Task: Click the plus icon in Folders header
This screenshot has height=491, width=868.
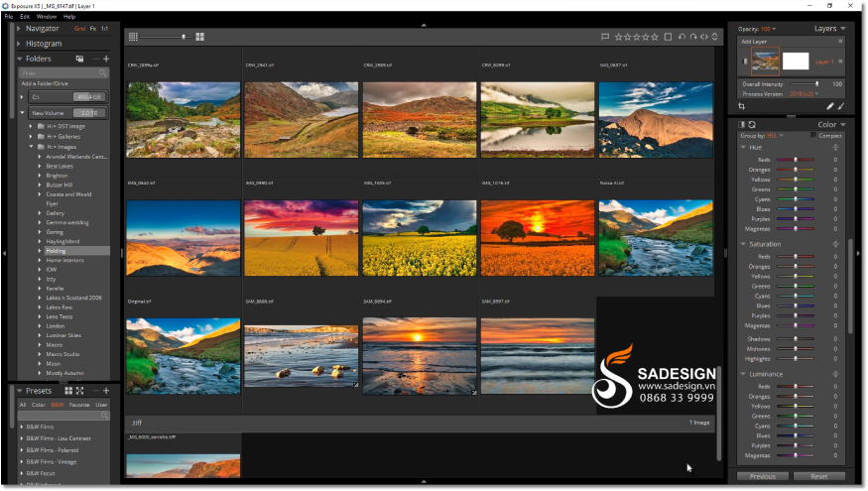Action: coord(106,59)
